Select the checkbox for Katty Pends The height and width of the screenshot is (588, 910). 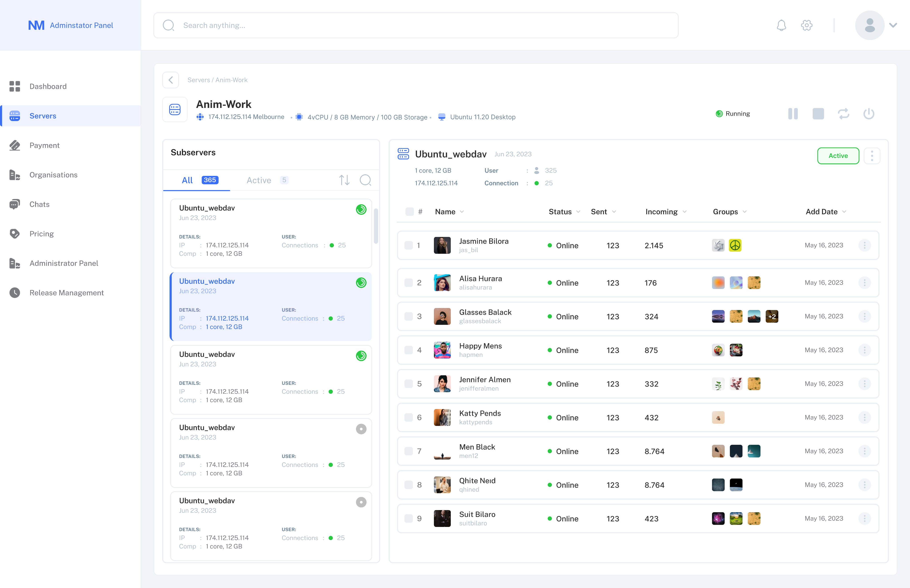[408, 417]
